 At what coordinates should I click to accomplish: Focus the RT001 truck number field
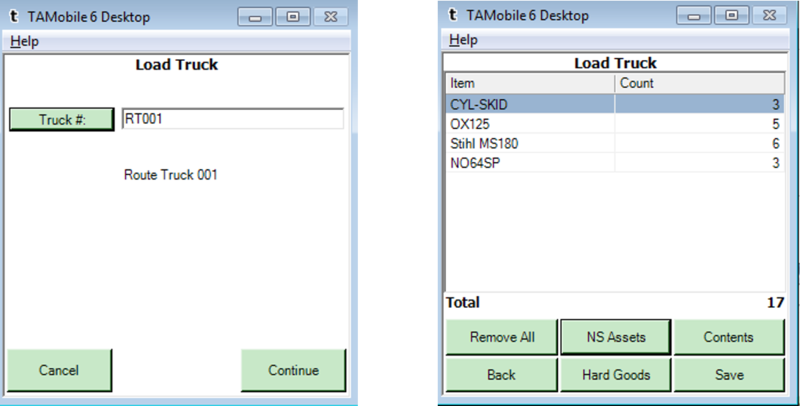(233, 119)
